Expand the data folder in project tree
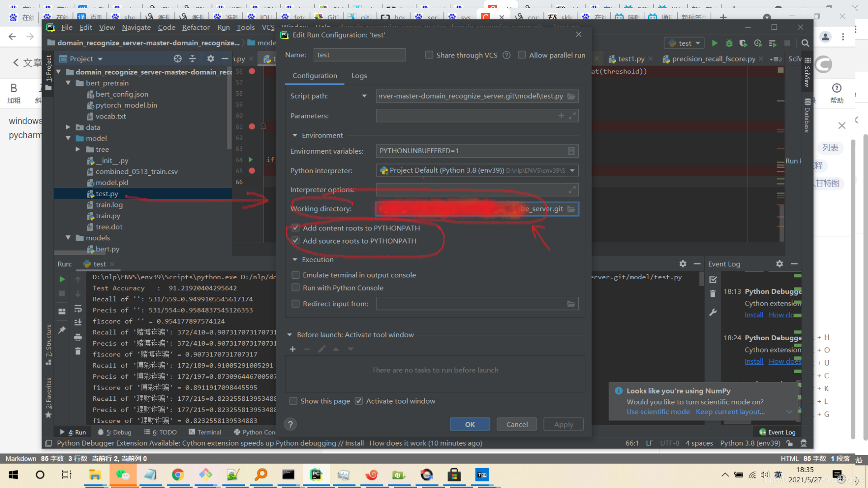 coord(68,127)
